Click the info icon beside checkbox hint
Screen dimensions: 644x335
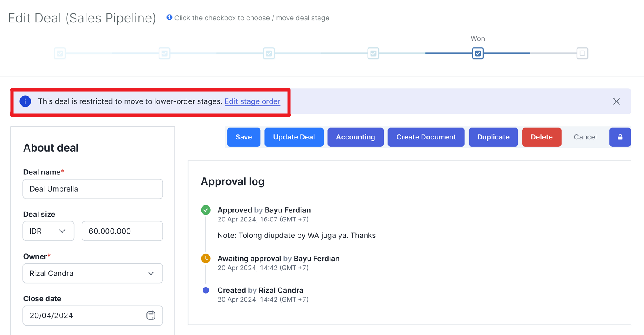click(169, 18)
